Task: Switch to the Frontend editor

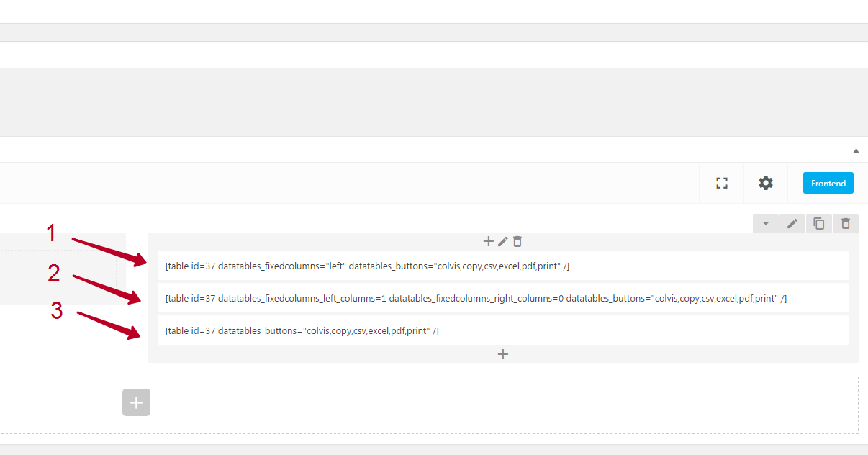Action: tap(828, 183)
